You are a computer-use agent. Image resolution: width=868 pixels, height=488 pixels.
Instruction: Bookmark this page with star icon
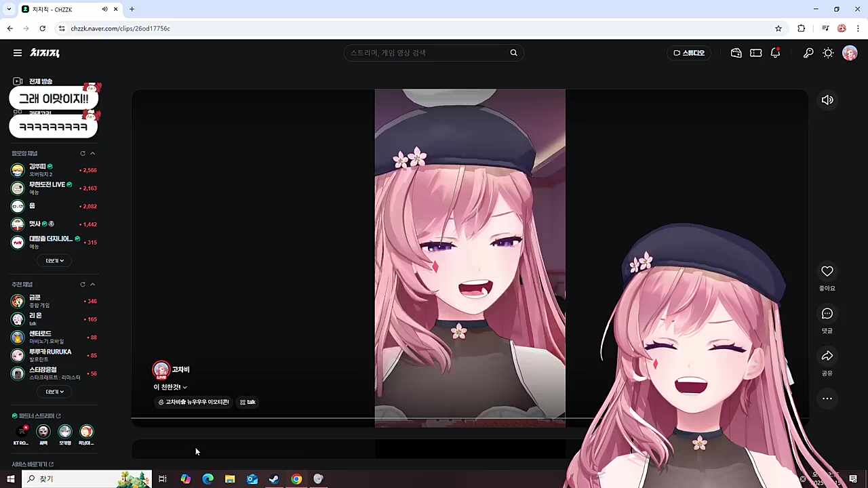coord(778,28)
